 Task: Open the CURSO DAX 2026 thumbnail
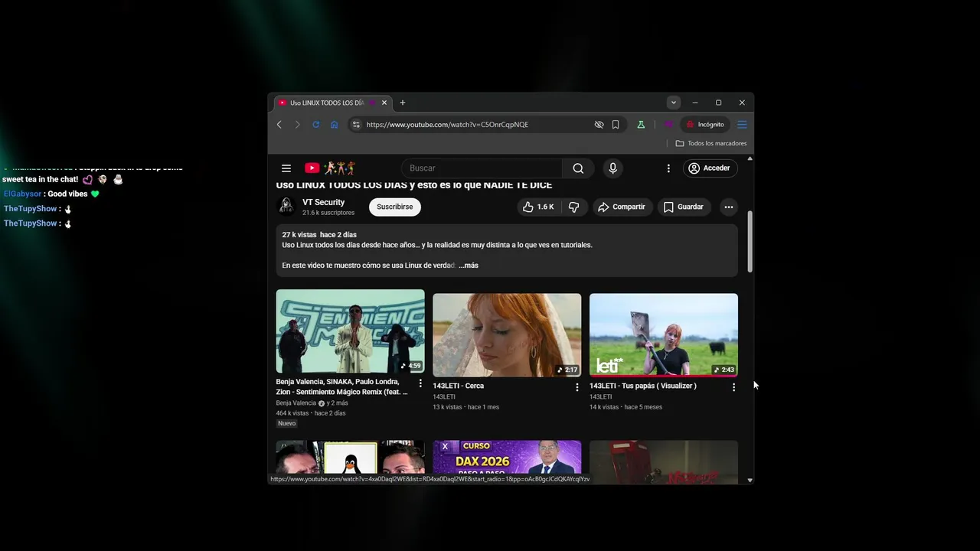[507, 461]
